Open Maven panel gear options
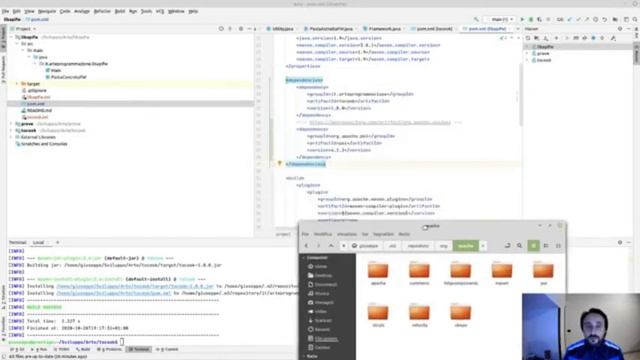640x360 pixels. (620, 29)
